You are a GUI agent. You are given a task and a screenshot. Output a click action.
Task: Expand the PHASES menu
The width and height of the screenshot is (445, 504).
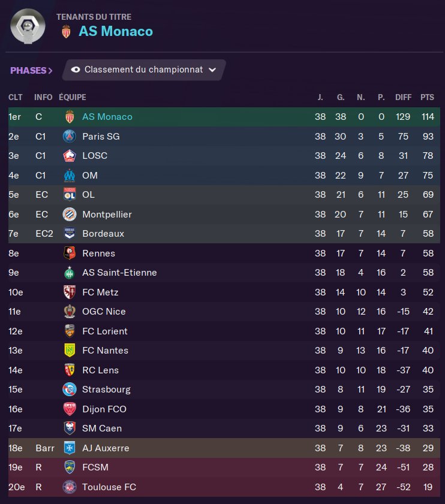click(31, 71)
